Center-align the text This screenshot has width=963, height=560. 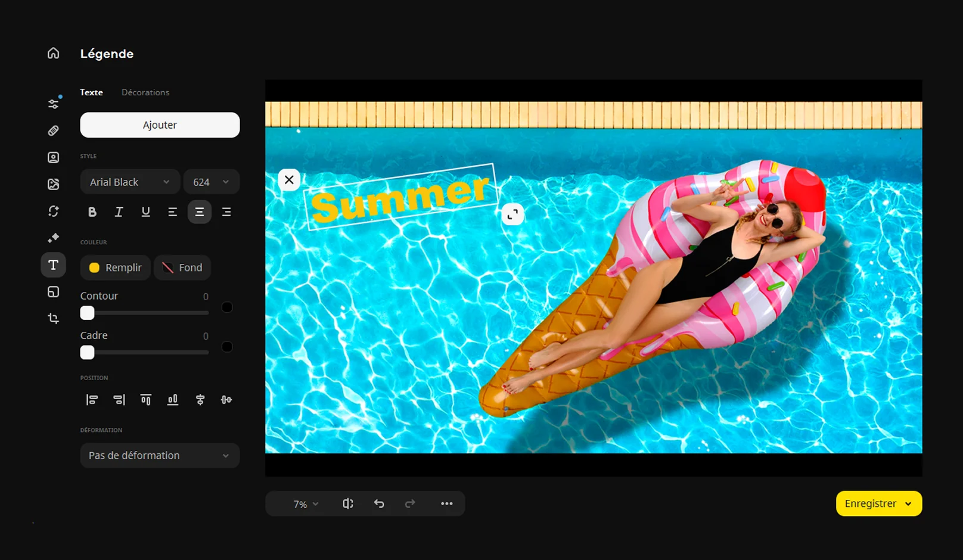coord(200,212)
